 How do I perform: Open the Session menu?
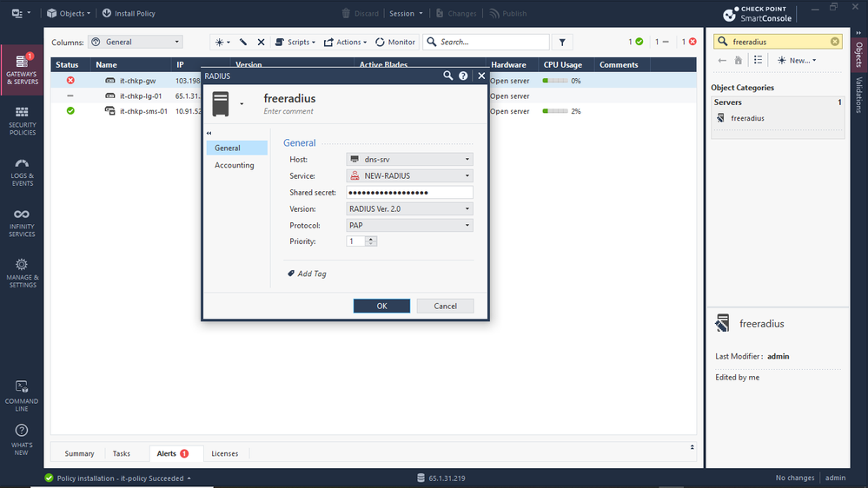[x=406, y=13]
